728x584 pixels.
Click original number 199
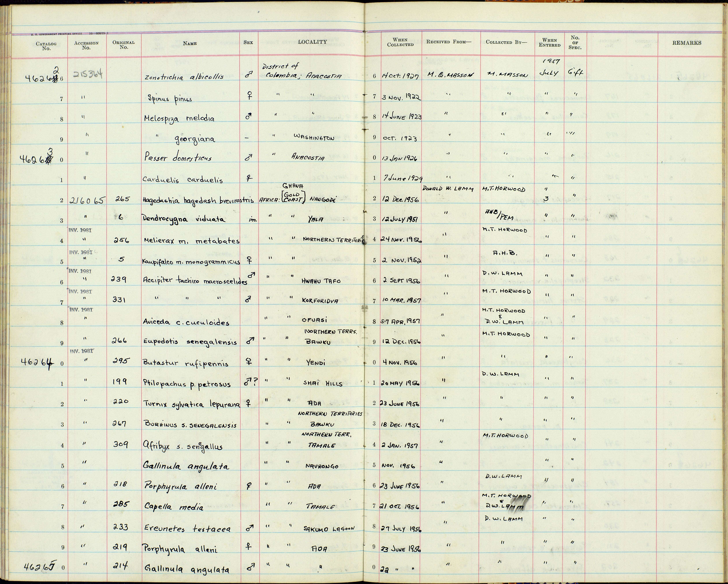click(x=120, y=382)
